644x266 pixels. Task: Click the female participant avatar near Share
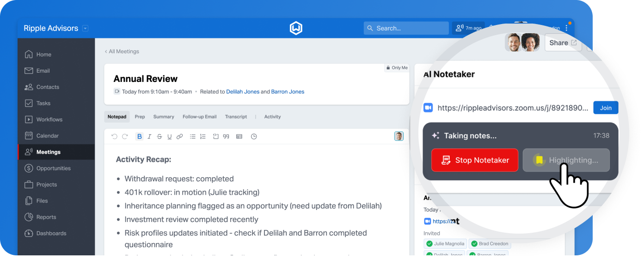coord(530,43)
